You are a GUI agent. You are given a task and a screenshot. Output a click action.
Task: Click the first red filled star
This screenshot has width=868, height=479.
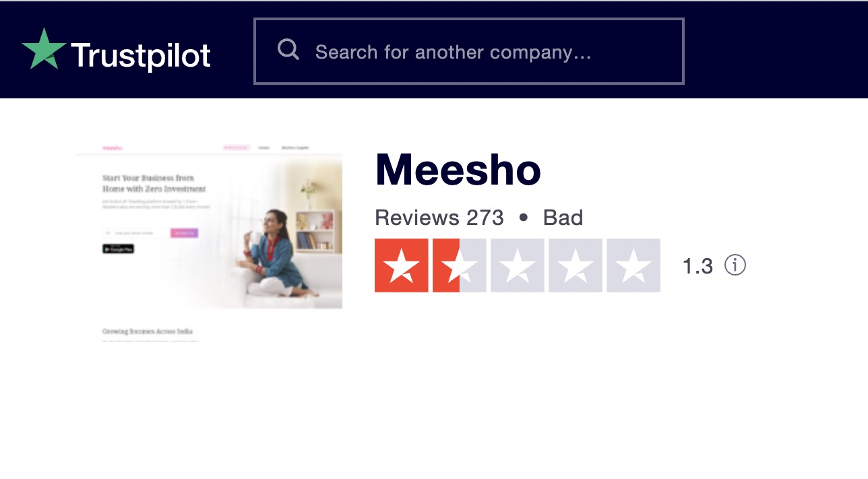402,265
